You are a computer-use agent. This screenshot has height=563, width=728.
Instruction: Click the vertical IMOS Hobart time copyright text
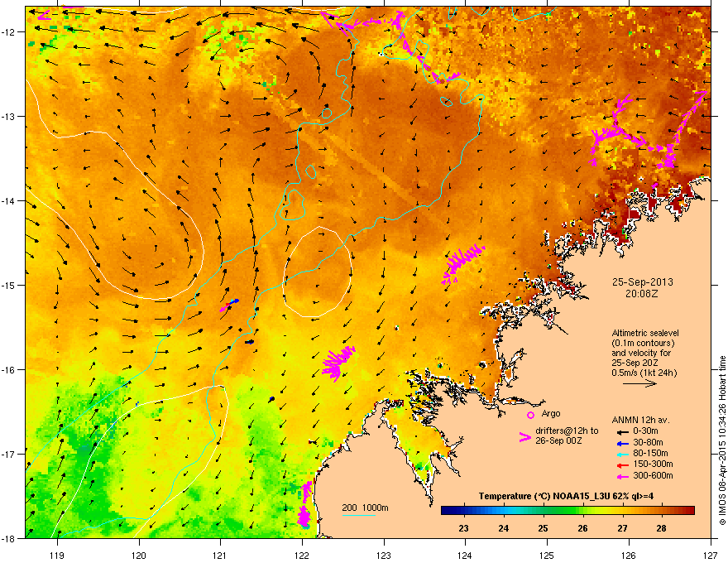722,440
